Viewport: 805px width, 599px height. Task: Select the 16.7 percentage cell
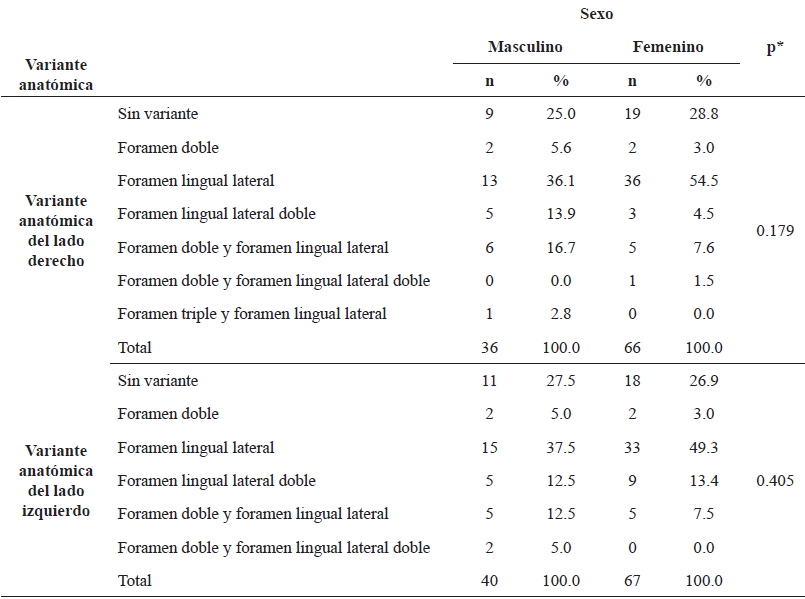pos(560,248)
